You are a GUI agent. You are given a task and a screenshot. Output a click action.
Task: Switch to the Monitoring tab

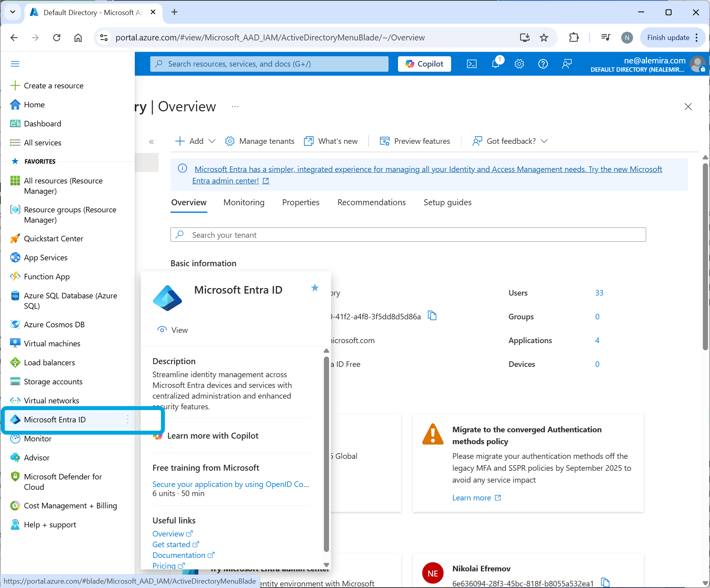pyautogui.click(x=244, y=202)
